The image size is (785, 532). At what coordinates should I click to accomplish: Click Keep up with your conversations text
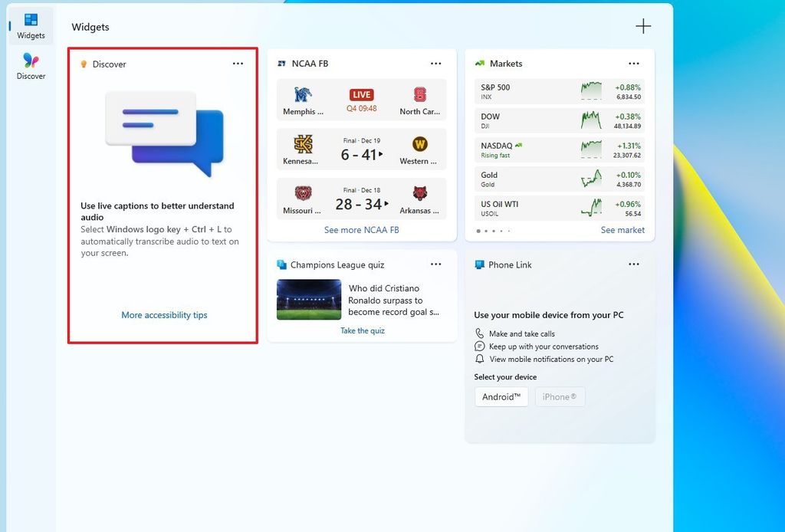544,346
